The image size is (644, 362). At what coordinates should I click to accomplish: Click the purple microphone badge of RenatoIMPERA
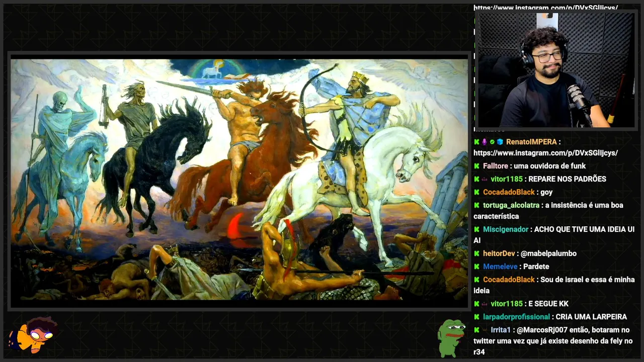tap(485, 142)
